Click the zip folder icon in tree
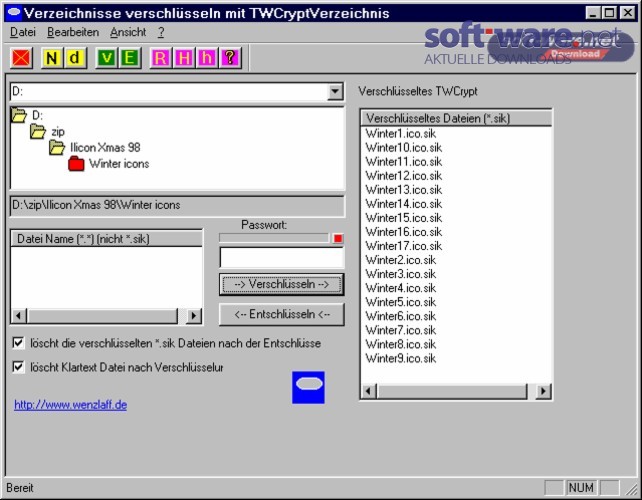The height and width of the screenshot is (500, 642). (x=38, y=131)
